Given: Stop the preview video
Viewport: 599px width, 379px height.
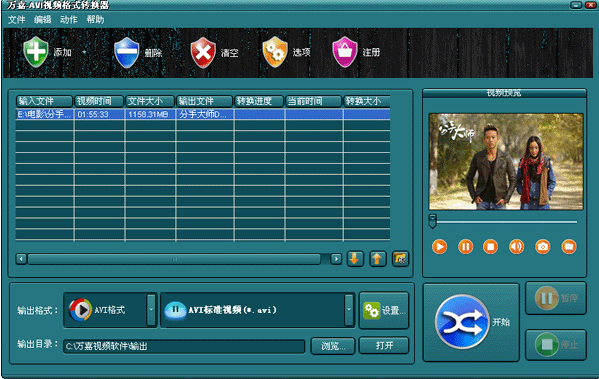Looking at the screenshot, I should (x=491, y=246).
